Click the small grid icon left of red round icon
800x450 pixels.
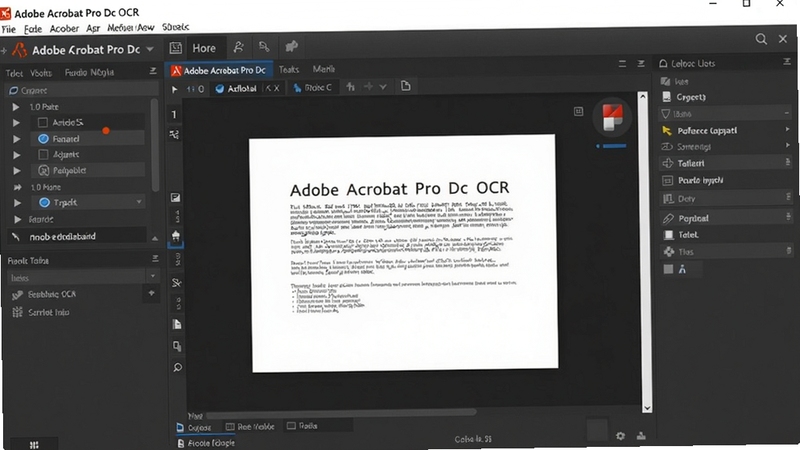point(578,111)
